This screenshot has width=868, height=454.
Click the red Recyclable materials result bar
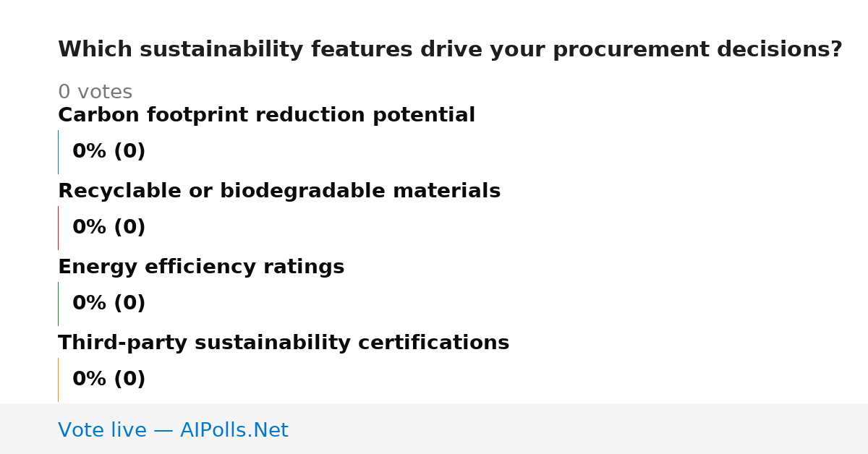[x=58, y=228]
